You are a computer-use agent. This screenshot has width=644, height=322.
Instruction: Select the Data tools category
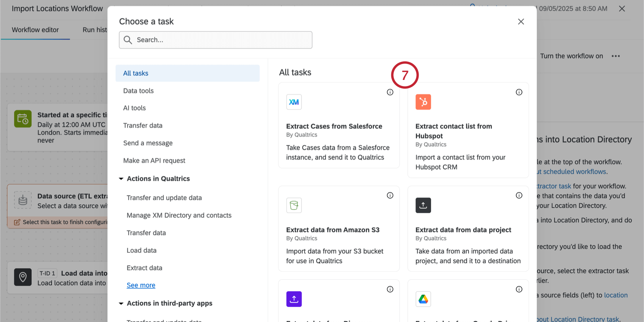point(138,91)
